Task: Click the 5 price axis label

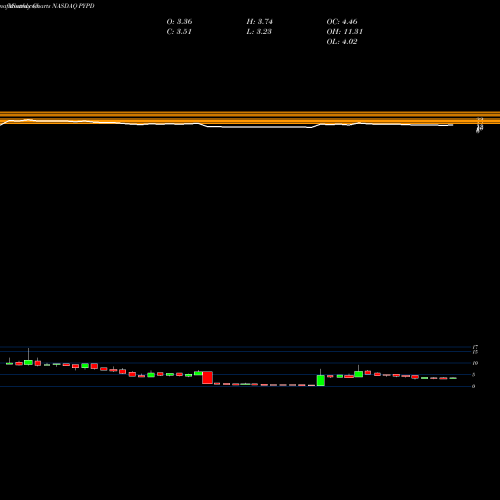Action: click(474, 375)
